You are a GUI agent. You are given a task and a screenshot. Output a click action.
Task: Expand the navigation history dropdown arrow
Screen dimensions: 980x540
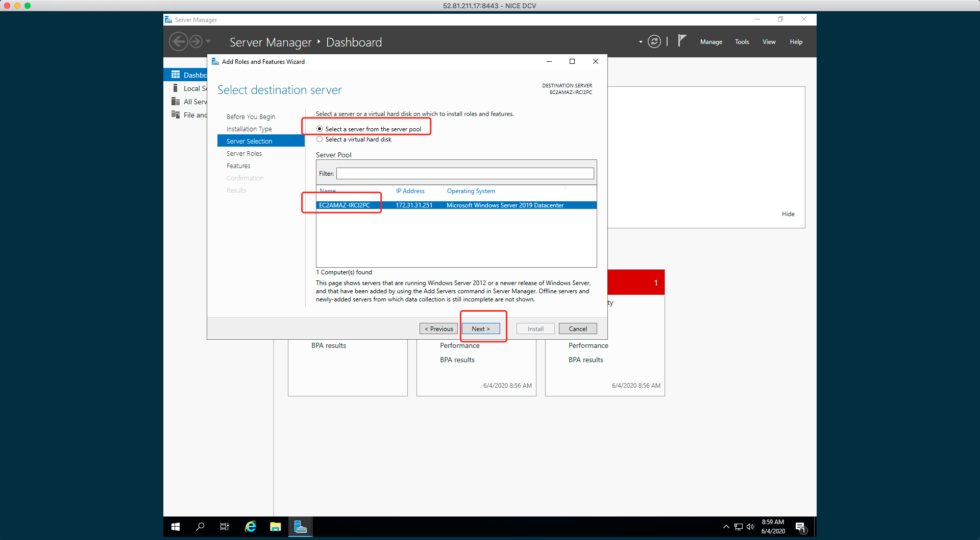208,41
